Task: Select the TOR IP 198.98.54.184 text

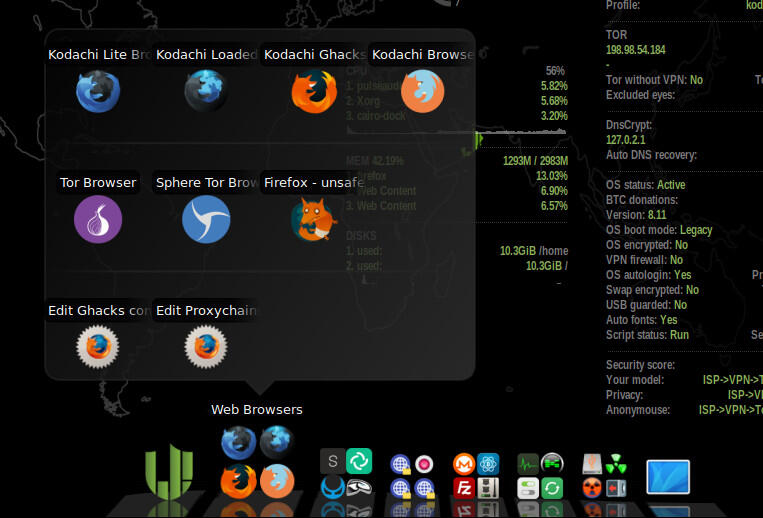Action: coord(636,50)
